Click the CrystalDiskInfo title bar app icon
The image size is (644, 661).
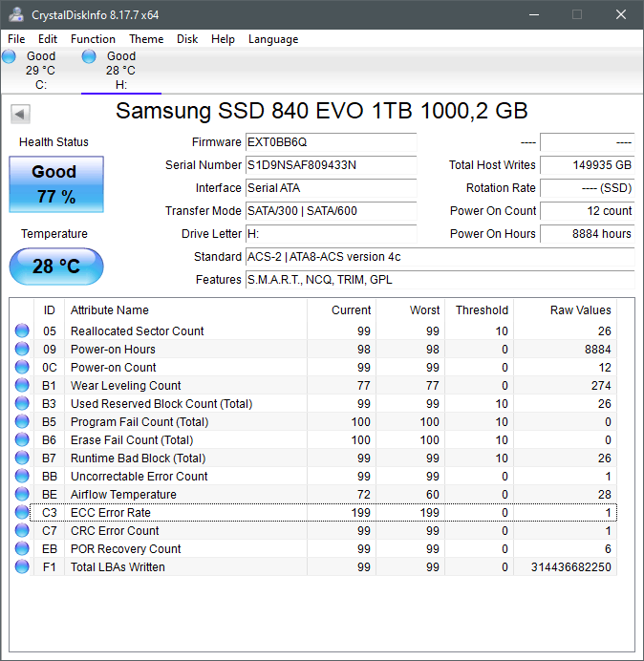pyautogui.click(x=16, y=14)
